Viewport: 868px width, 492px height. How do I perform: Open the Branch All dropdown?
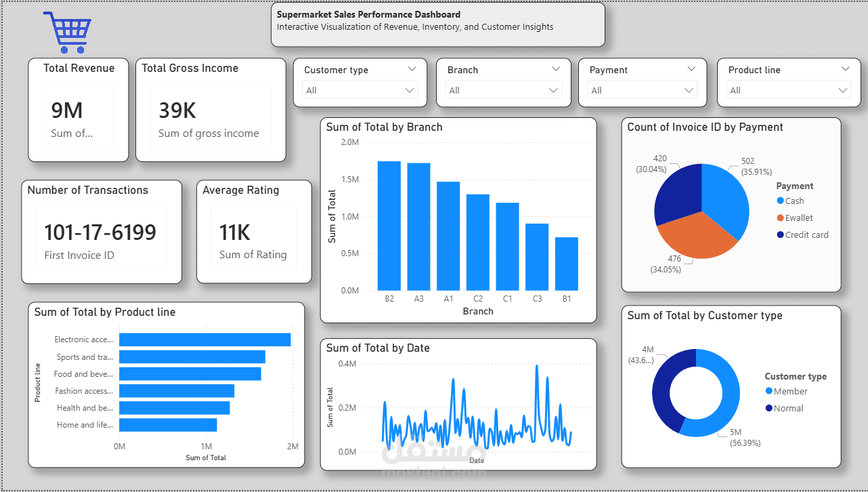click(504, 90)
